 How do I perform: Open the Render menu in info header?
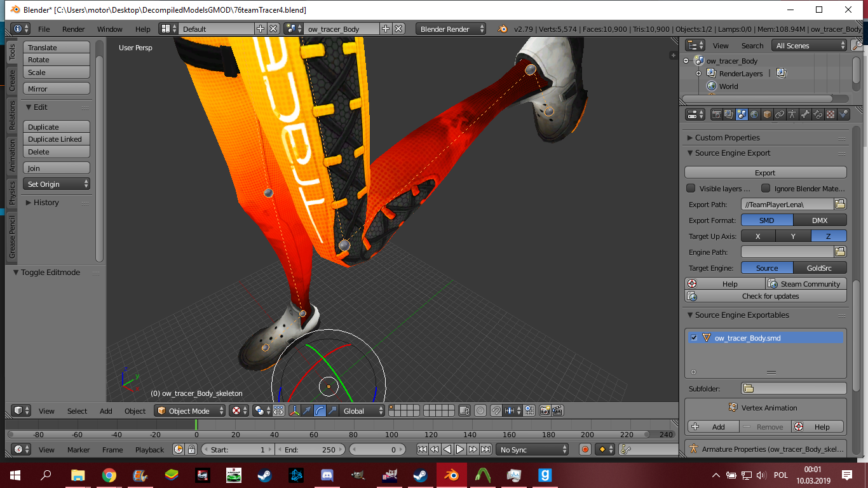click(74, 29)
